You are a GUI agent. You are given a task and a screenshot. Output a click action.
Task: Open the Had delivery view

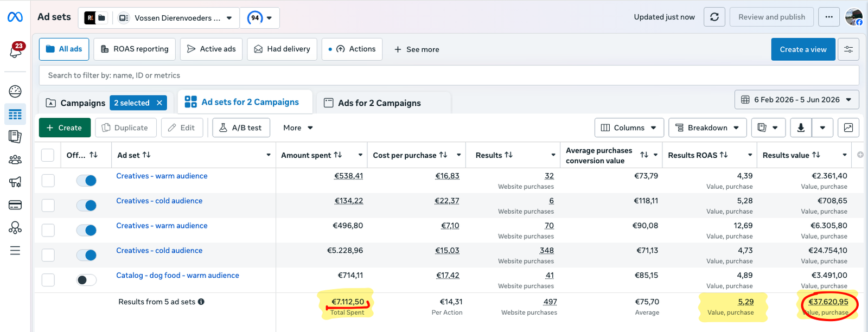click(282, 49)
